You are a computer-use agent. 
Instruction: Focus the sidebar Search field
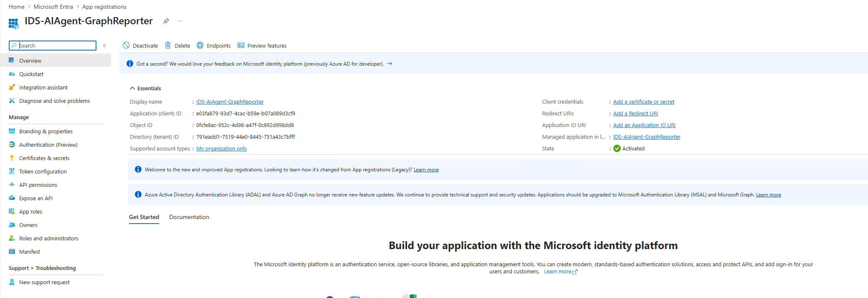coord(53,46)
